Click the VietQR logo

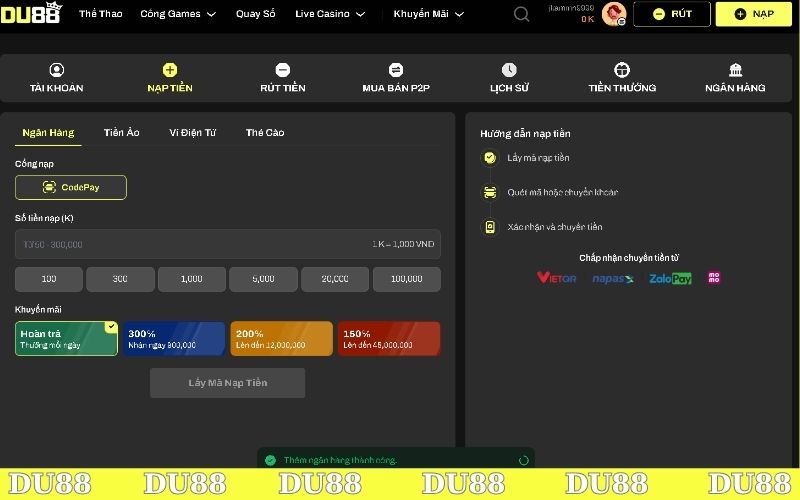pyautogui.click(x=556, y=278)
